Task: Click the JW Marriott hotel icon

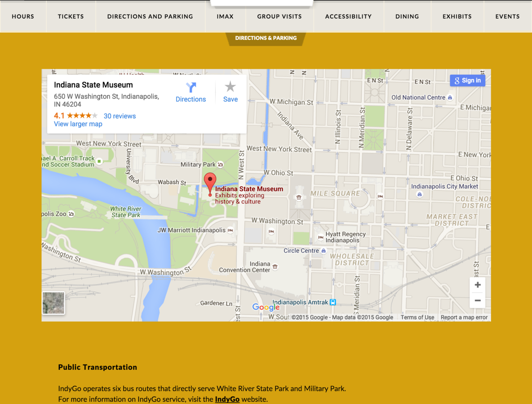Action: pyautogui.click(x=231, y=230)
